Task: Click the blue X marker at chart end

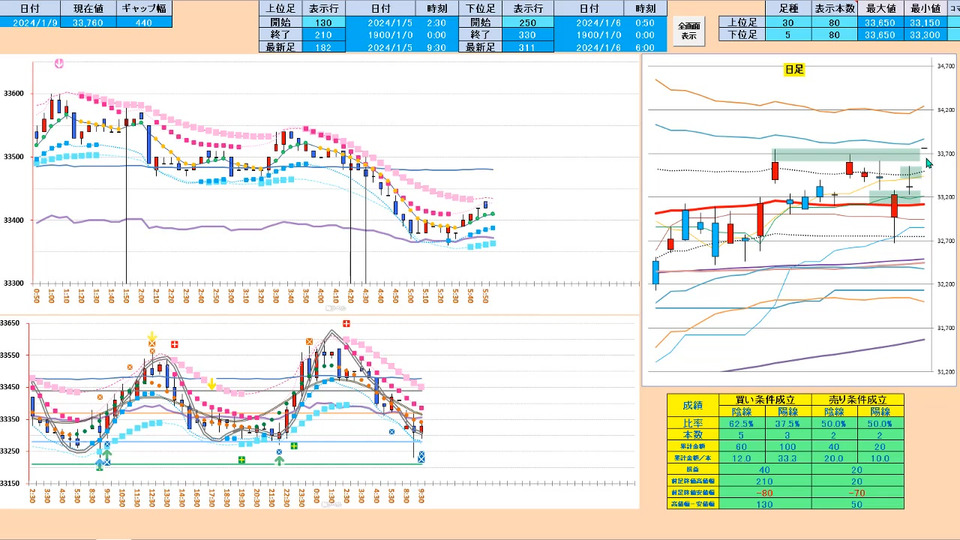Action: coord(421,457)
